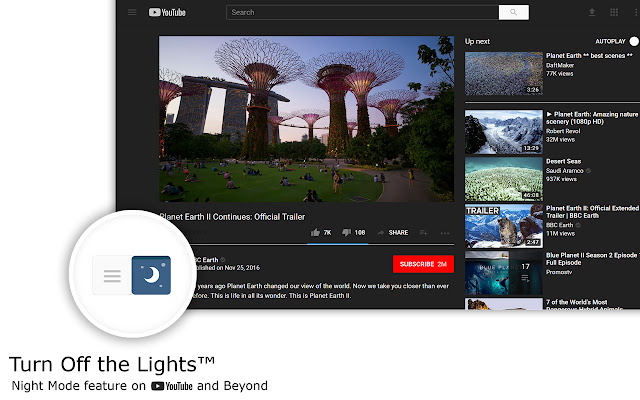This screenshot has width=640, height=400.
Task: Click the moon Night Mode icon
Action: pyautogui.click(x=151, y=275)
